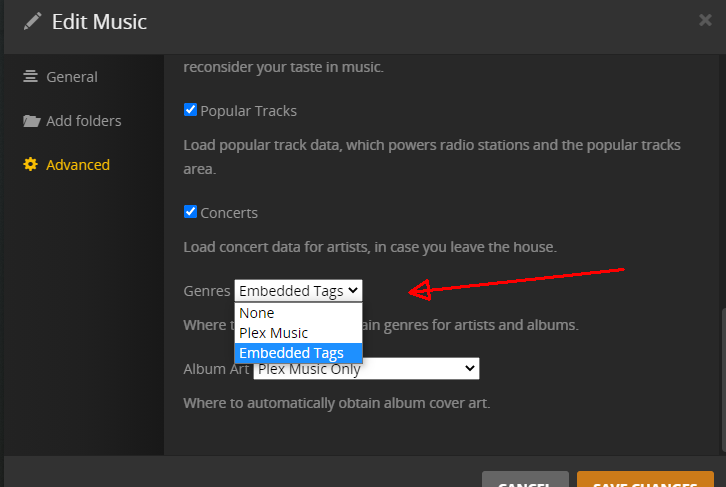Screen dimensions: 726x487
Task: Click the Save Changes button
Action: tap(645, 480)
